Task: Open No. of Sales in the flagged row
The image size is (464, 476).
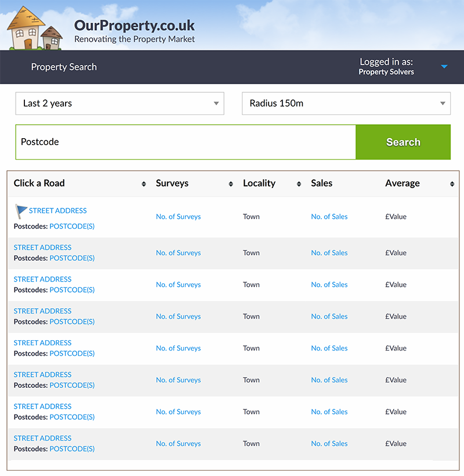Action: pyautogui.click(x=329, y=217)
